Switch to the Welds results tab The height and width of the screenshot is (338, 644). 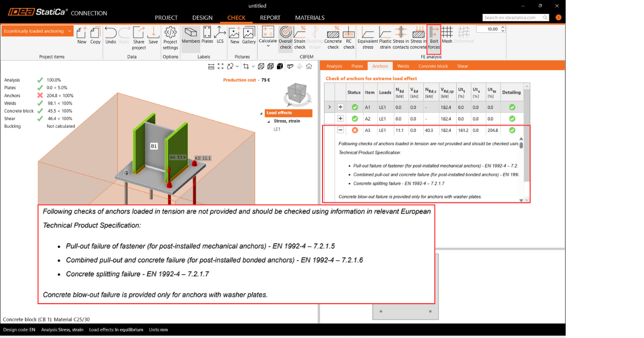pyautogui.click(x=403, y=66)
